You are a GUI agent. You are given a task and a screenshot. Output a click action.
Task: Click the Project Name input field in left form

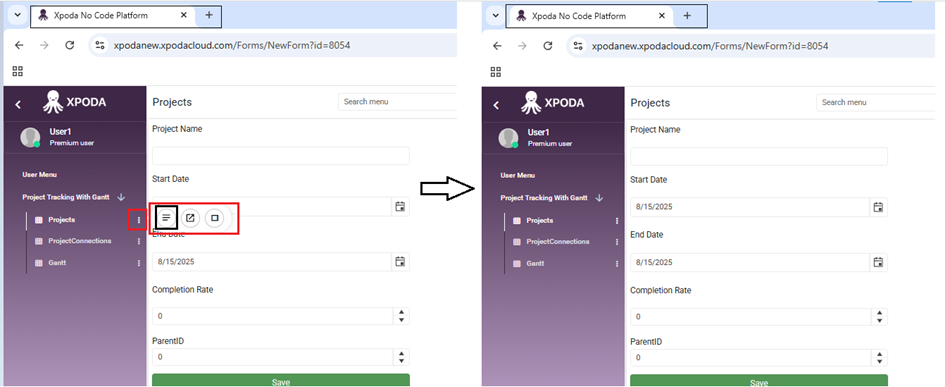tap(281, 156)
